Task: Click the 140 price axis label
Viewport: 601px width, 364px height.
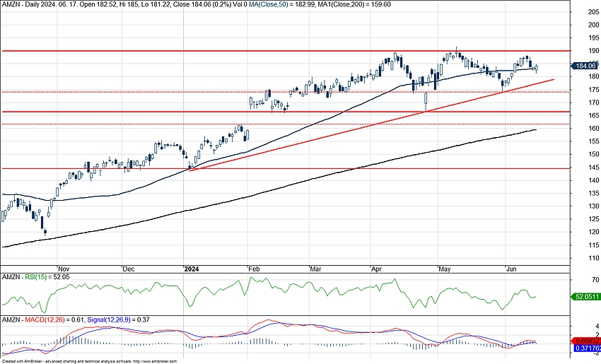Action: coord(594,180)
